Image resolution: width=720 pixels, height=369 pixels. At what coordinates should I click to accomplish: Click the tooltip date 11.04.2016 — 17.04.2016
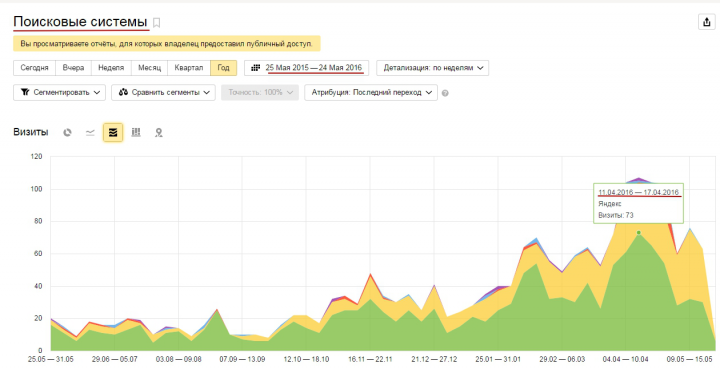pyautogui.click(x=639, y=192)
